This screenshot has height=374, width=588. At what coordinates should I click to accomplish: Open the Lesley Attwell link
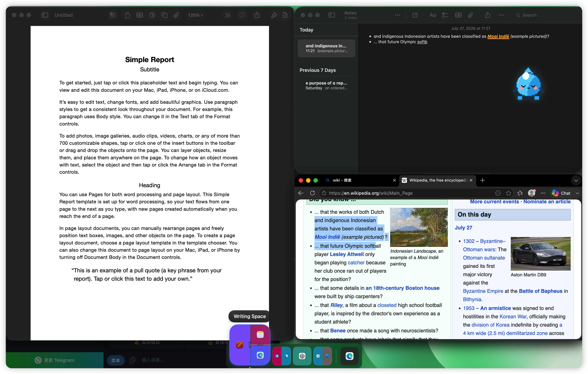347,254
